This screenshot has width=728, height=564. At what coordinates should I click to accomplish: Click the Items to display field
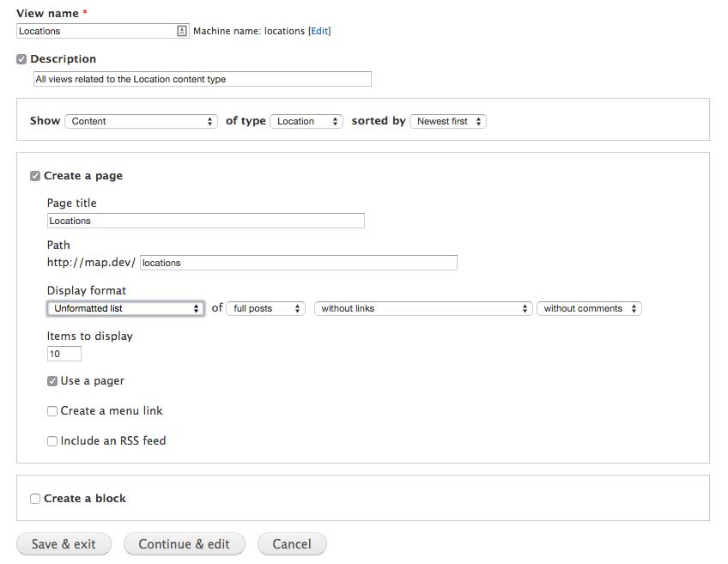(64, 354)
